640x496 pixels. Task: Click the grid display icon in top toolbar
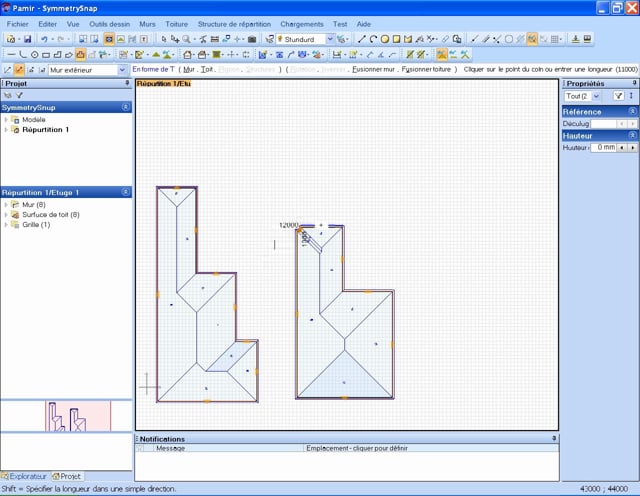[554, 39]
